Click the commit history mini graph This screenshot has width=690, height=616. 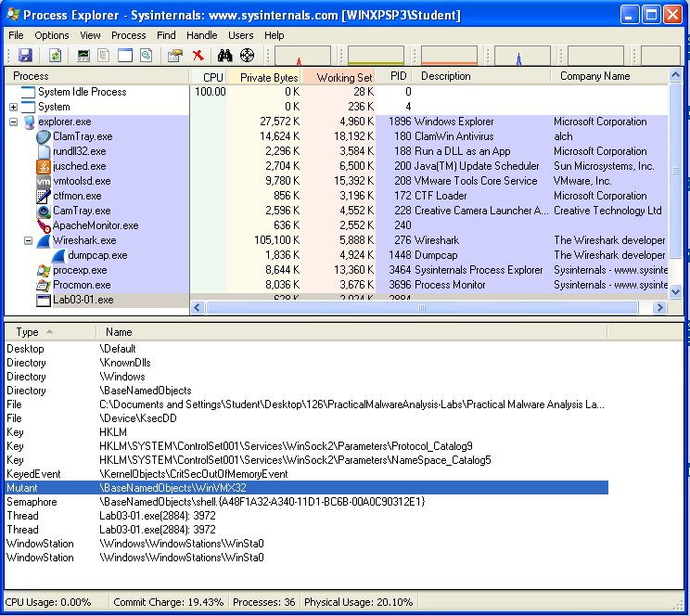point(376,56)
